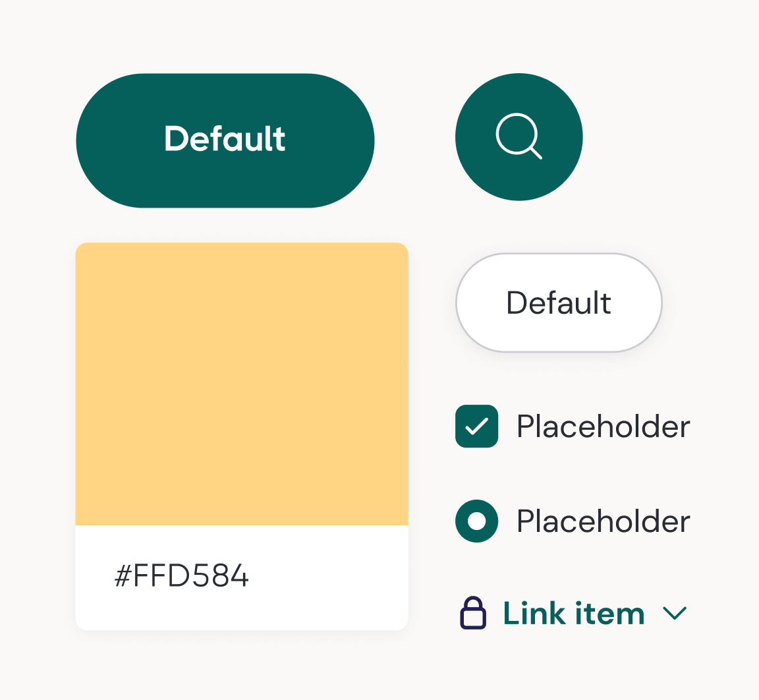Click the Placeholder label next to the checkbox

[604, 426]
